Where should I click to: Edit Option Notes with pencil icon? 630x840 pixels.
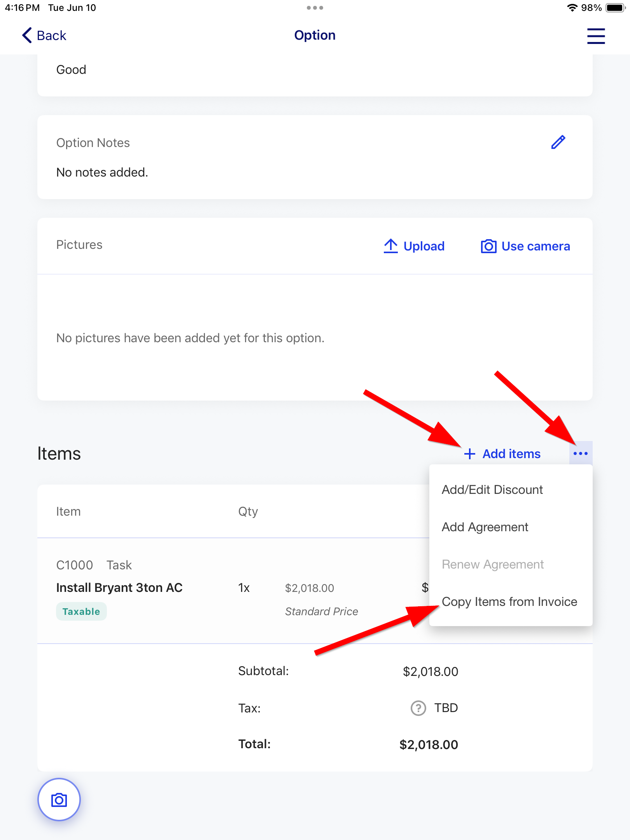[558, 142]
